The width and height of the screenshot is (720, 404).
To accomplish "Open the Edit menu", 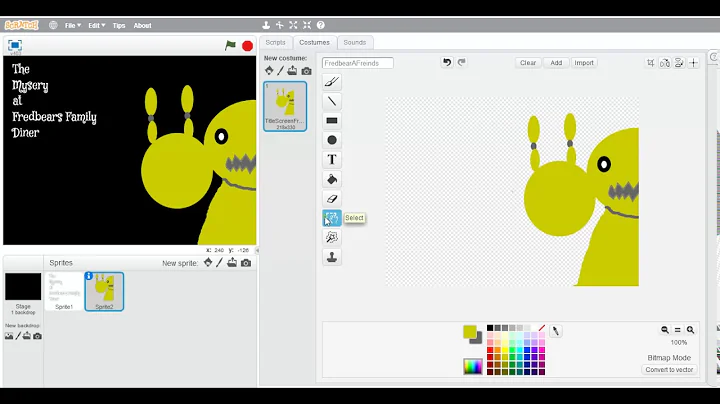I will coord(96,26).
